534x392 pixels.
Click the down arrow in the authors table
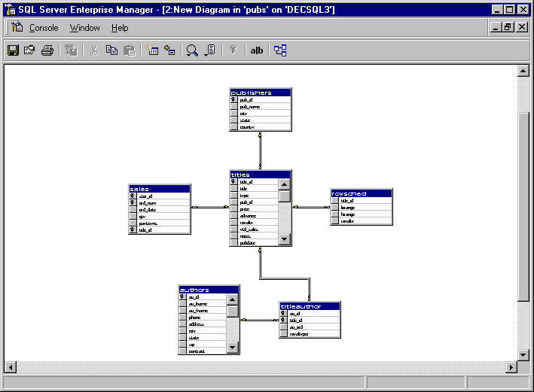click(x=233, y=348)
